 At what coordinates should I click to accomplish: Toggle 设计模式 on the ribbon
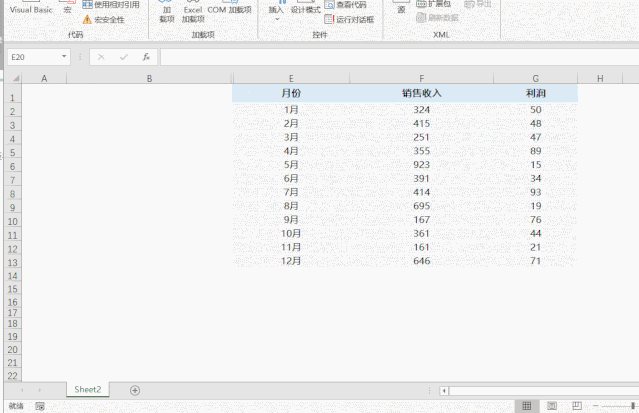(305, 9)
